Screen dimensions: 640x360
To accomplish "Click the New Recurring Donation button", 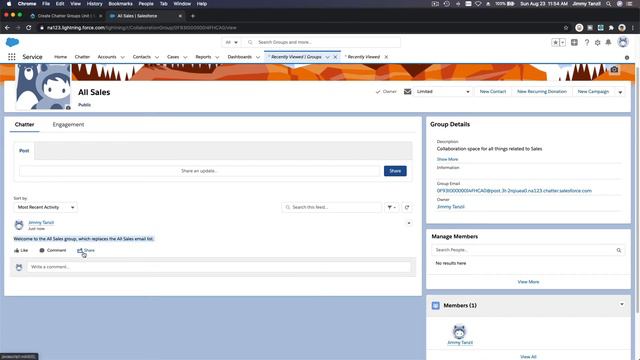I will (542, 92).
